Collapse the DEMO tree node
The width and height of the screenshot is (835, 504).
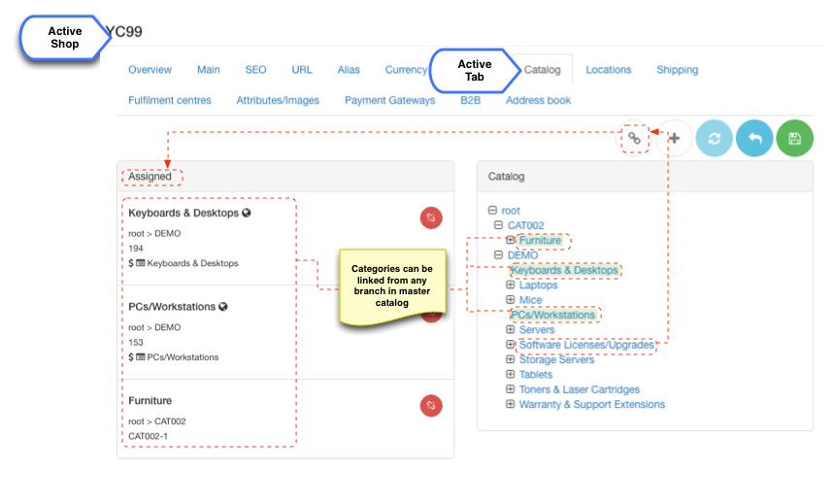[x=498, y=255]
